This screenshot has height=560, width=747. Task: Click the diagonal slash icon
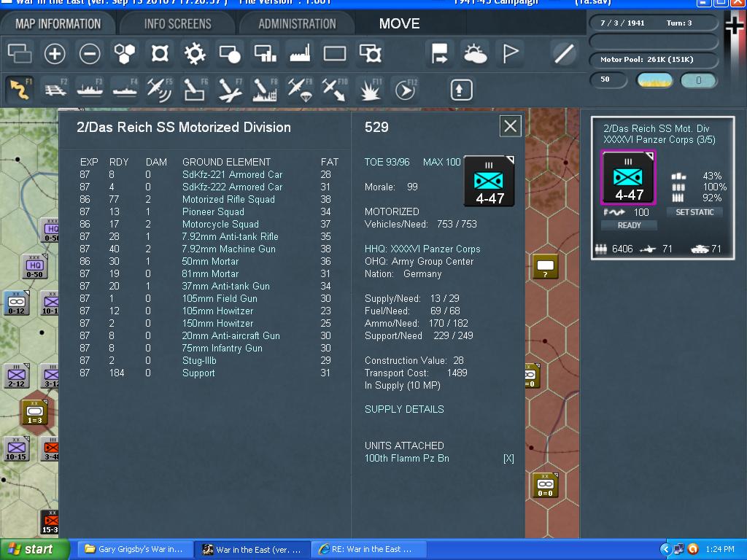564,53
